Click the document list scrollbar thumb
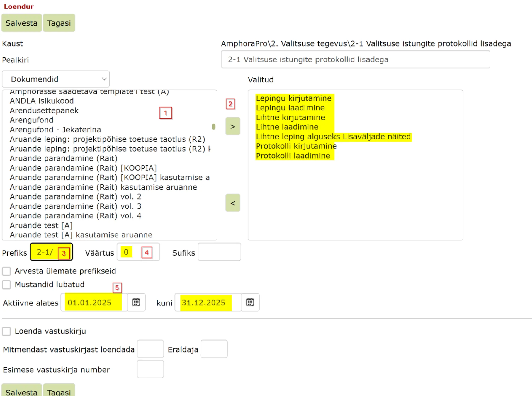Image resolution: width=532 pixels, height=396 pixels. coord(213,127)
